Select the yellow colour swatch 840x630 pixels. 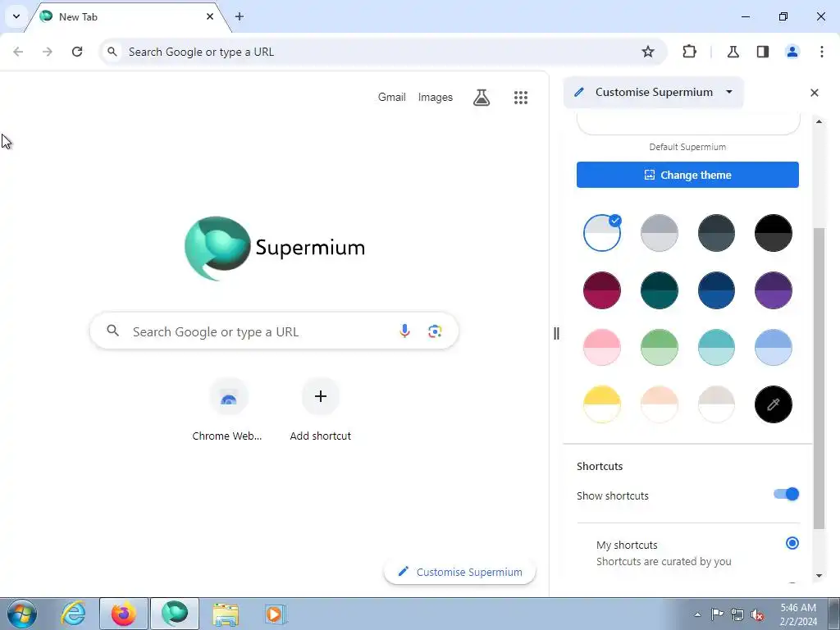(601, 404)
